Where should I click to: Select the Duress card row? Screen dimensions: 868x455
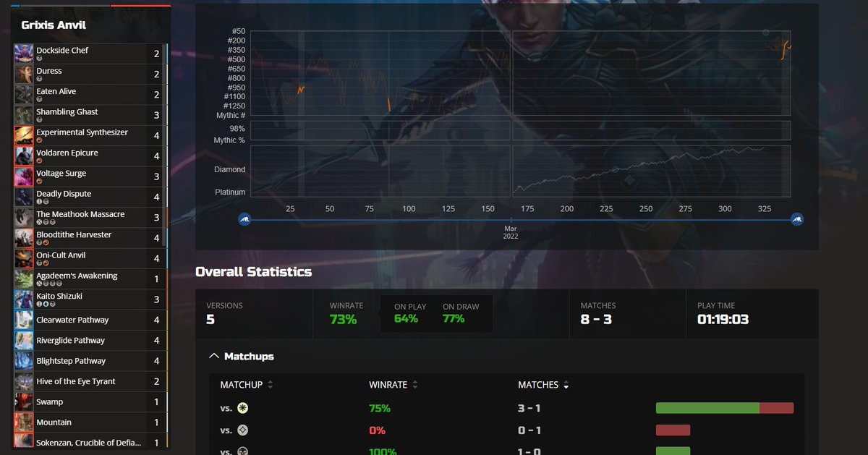90,75
